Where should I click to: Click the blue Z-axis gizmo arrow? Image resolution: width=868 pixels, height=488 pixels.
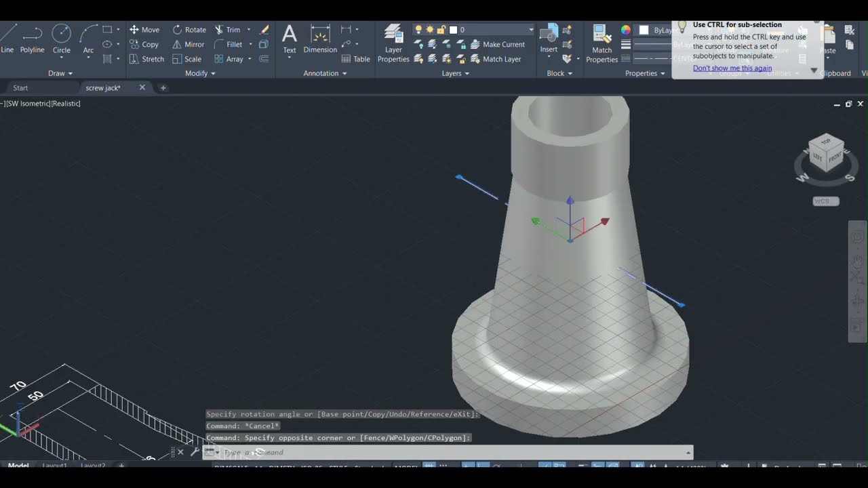(x=570, y=201)
